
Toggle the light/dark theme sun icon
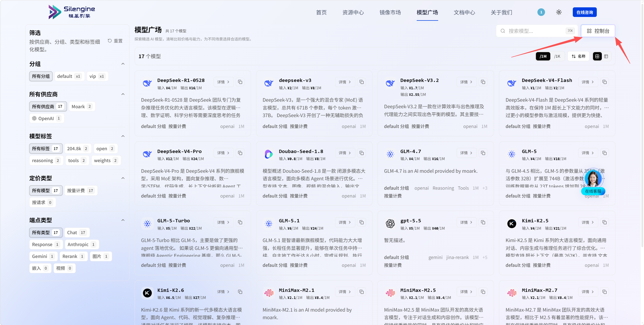tap(559, 12)
